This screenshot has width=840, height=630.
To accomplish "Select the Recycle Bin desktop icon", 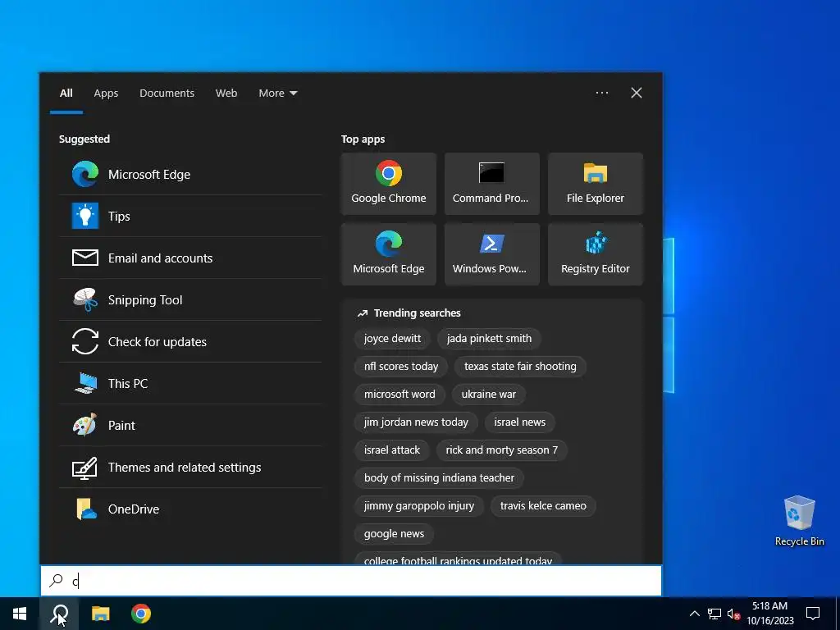I will click(799, 521).
